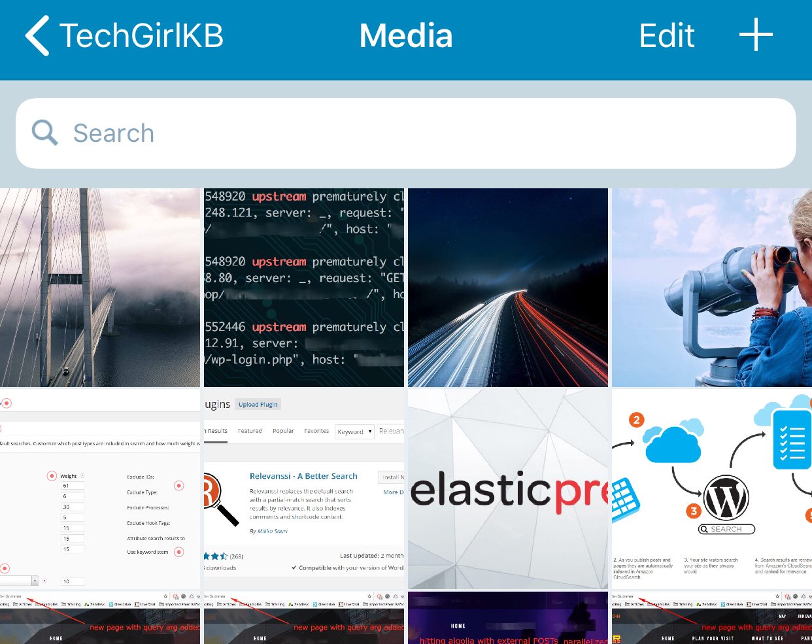The width and height of the screenshot is (812, 644).
Task: Open the upstream error log screenshot
Action: [304, 288]
